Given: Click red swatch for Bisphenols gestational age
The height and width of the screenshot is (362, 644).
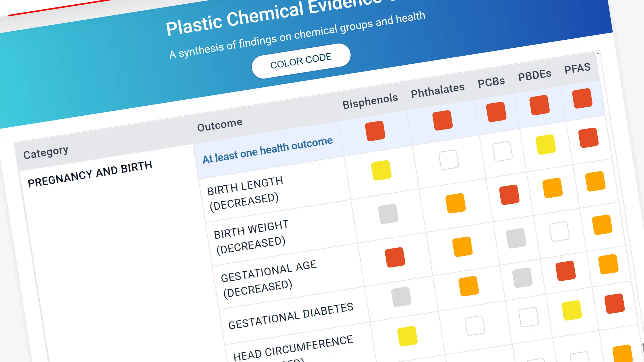Looking at the screenshot, I should click(395, 257).
